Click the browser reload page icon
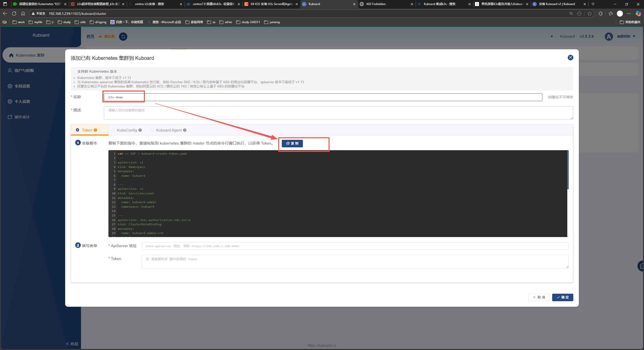 tap(14, 14)
